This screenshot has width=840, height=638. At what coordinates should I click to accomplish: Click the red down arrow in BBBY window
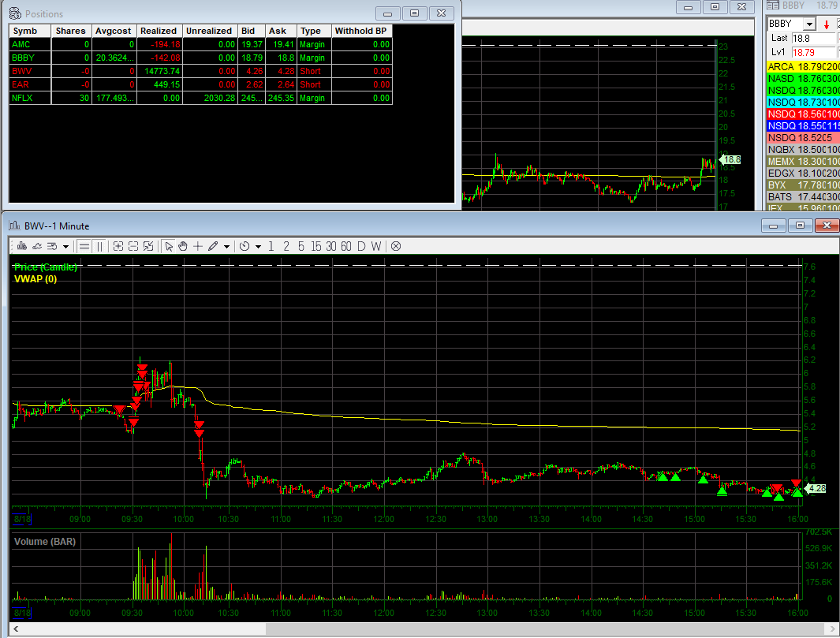tap(827, 24)
